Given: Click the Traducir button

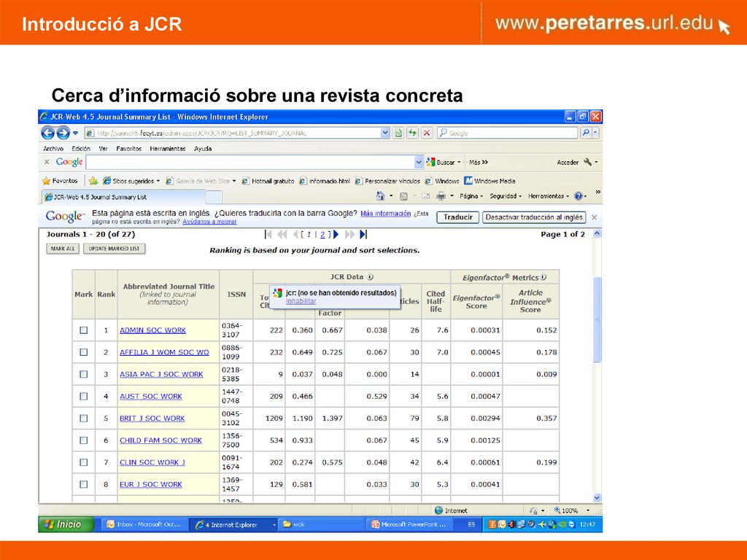Looking at the screenshot, I should click(458, 217).
